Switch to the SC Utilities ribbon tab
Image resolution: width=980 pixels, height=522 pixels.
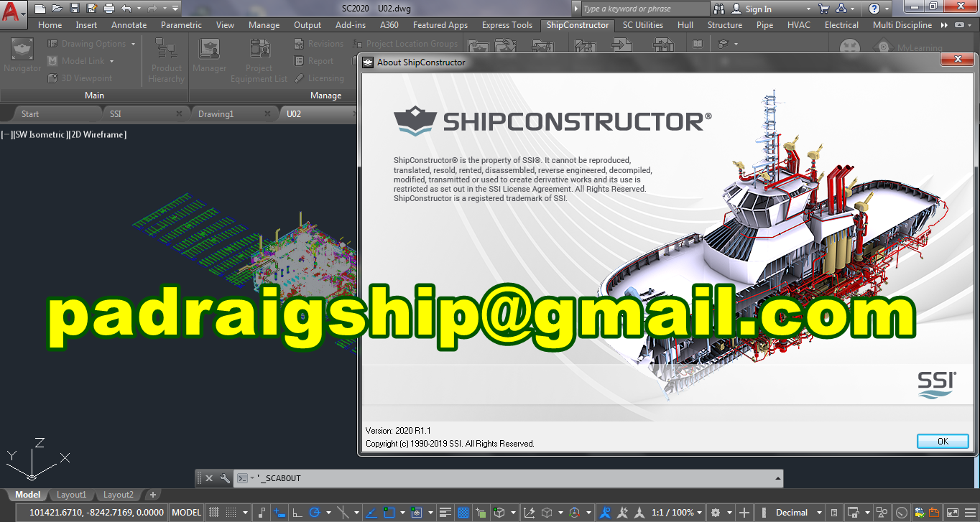tap(642, 24)
